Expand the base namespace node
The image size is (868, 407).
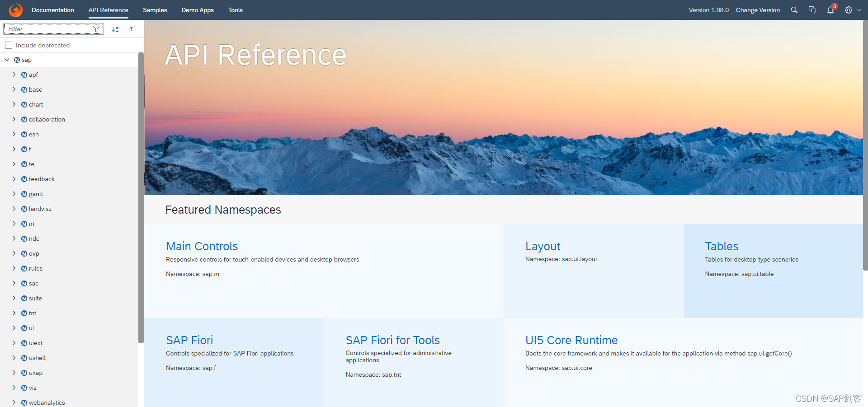(x=14, y=89)
